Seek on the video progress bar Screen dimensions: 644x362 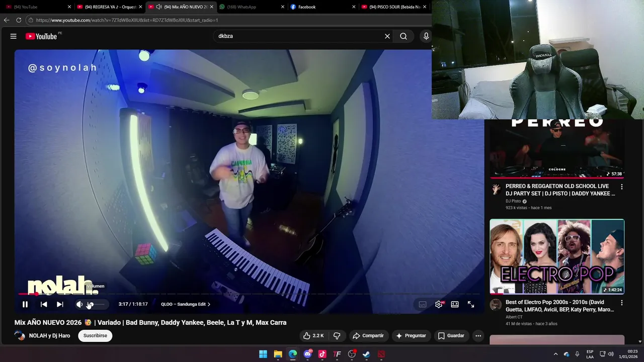(249, 294)
